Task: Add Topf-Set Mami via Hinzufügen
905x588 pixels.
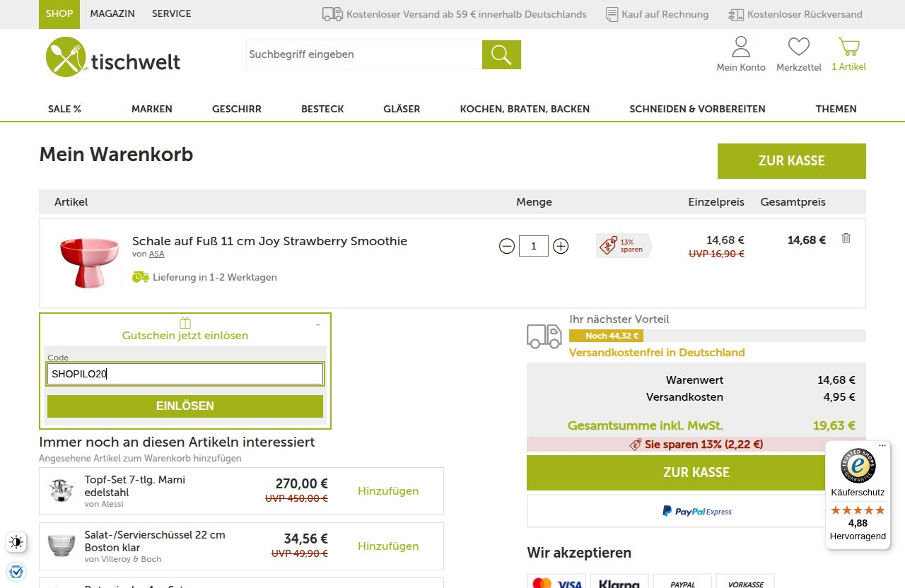Action: point(388,491)
